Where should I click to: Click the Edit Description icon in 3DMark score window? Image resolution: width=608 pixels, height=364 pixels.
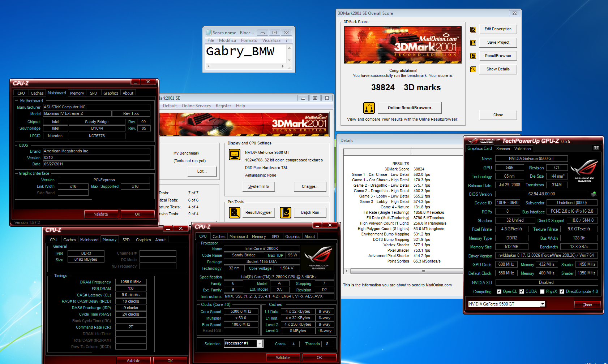[x=473, y=30]
